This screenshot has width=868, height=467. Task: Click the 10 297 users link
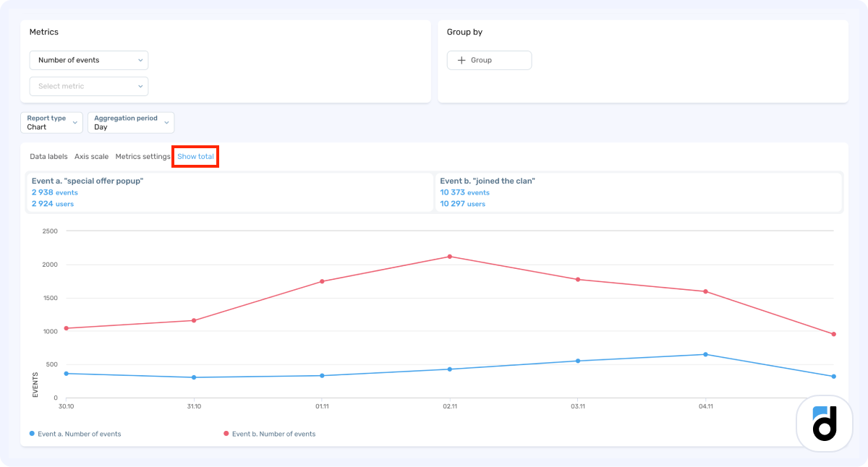(x=462, y=204)
